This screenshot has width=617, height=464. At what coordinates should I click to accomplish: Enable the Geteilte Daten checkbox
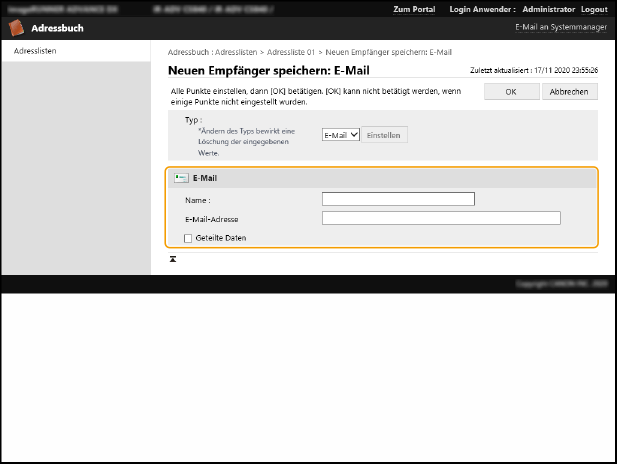(x=188, y=238)
